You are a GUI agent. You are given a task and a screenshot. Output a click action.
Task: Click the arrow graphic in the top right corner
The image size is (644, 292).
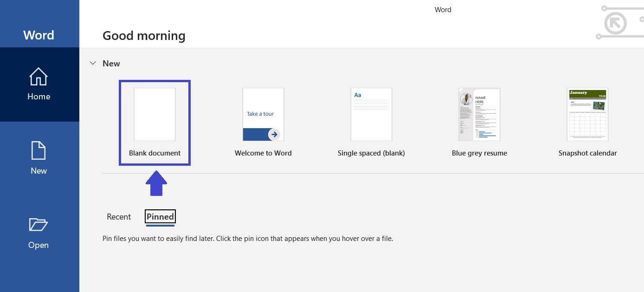[615, 23]
